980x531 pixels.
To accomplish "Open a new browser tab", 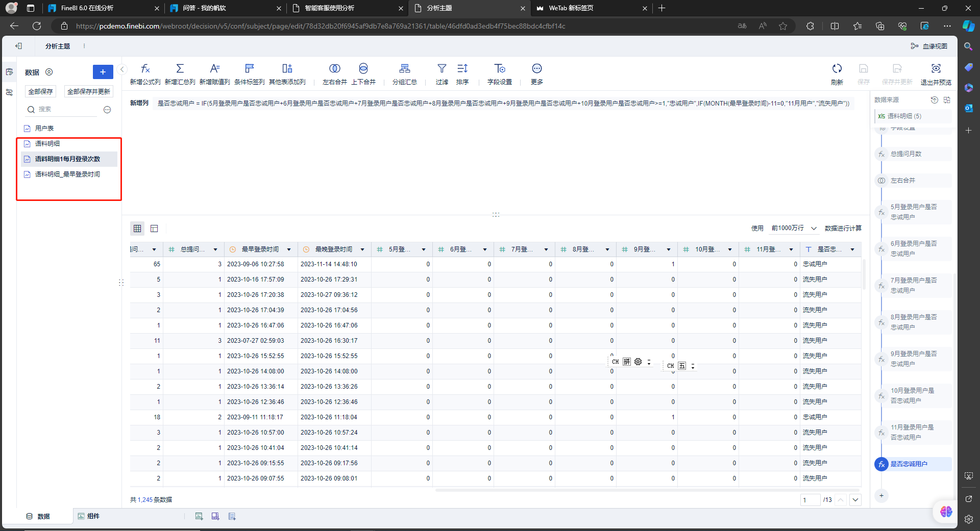I will tap(662, 8).
